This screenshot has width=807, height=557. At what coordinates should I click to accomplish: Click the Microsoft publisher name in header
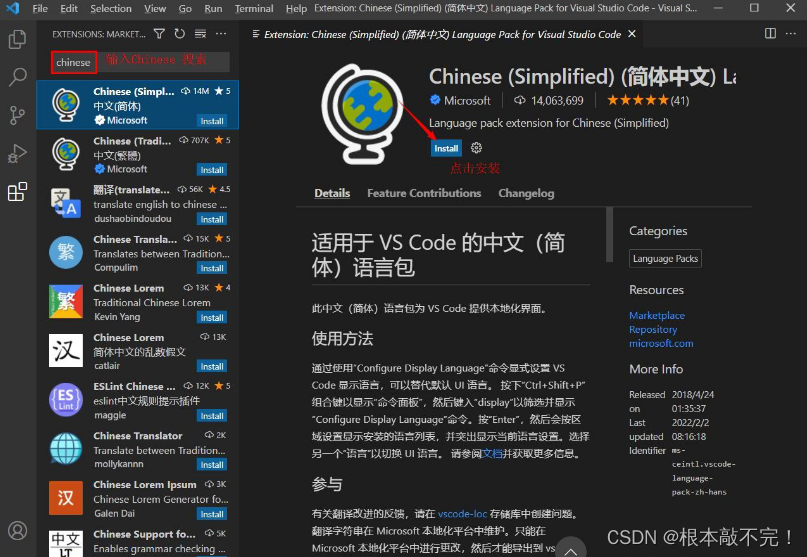(x=467, y=100)
